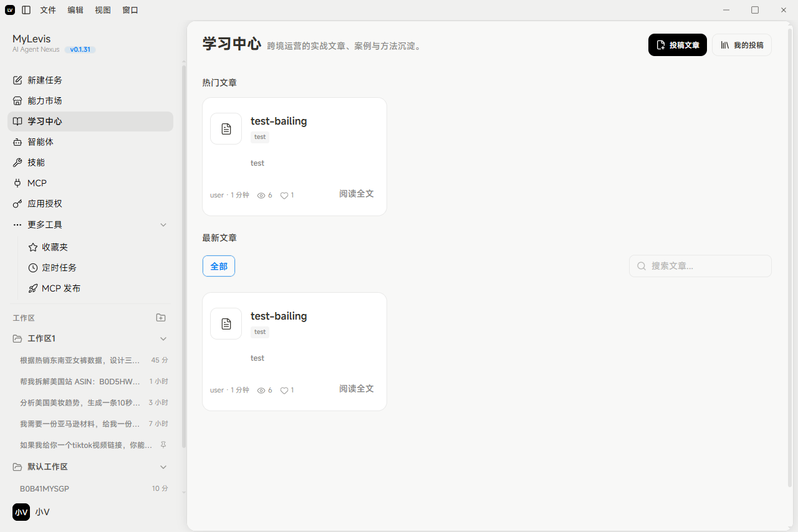Click the 搜索文章 input field

tap(700, 266)
